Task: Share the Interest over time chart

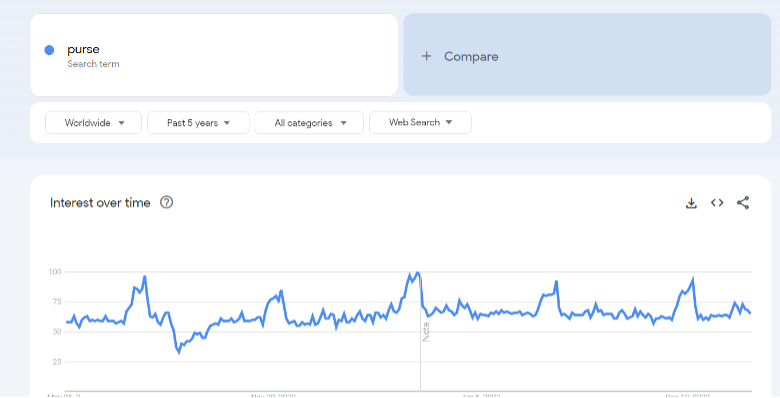Action: click(743, 202)
